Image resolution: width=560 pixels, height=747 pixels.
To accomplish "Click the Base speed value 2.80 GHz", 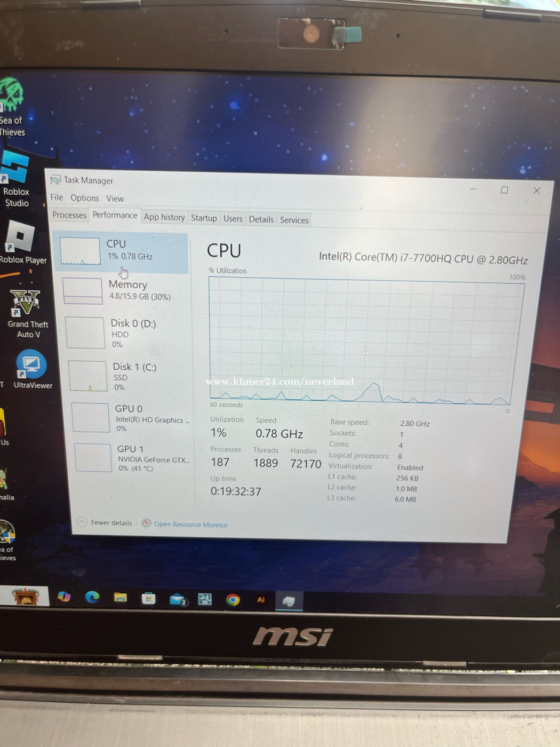I will tap(415, 424).
